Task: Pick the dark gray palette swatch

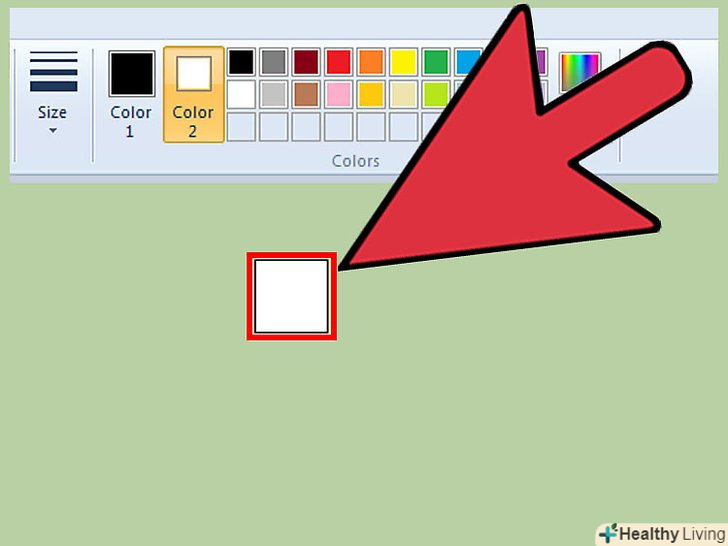Action: [x=273, y=62]
